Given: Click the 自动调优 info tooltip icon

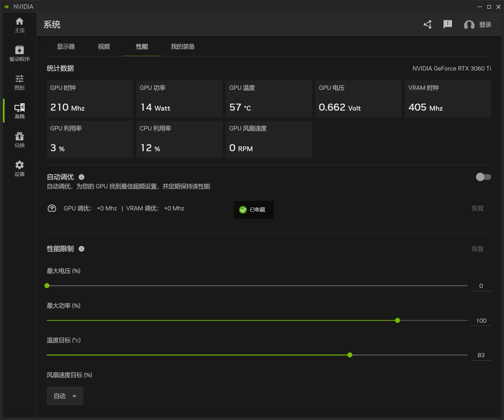Looking at the screenshot, I should (82, 177).
